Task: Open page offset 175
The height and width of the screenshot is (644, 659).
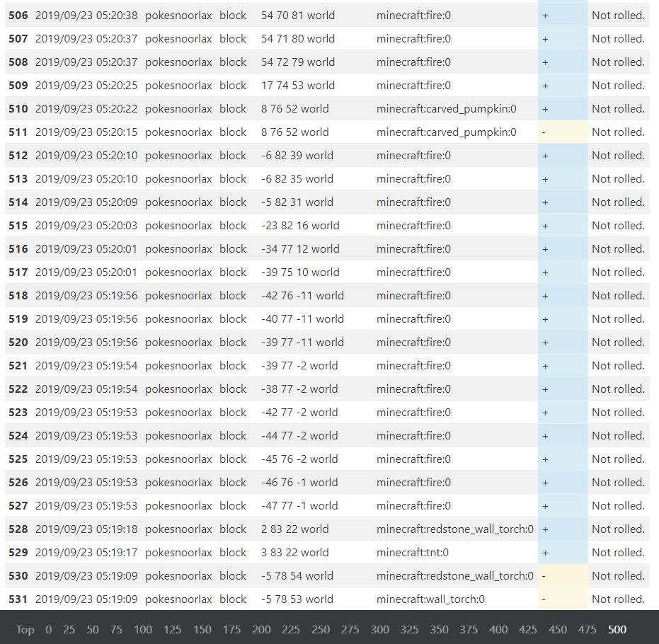Action: click(x=231, y=629)
